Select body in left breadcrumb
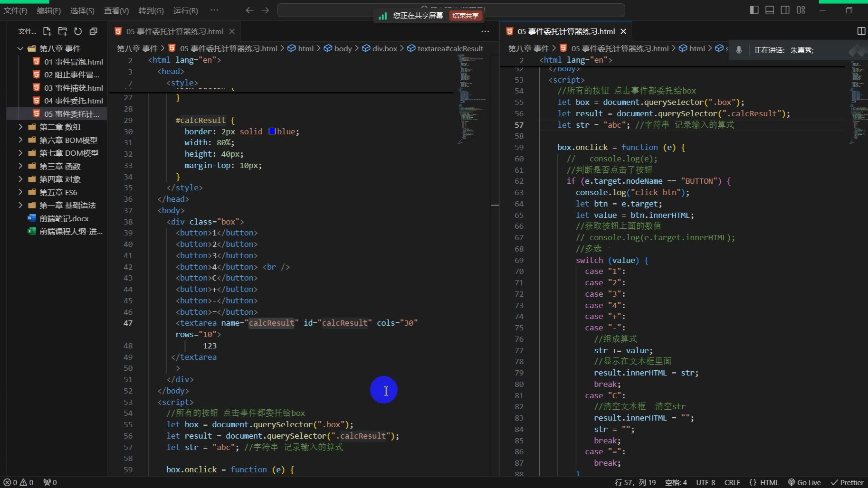 pos(338,48)
